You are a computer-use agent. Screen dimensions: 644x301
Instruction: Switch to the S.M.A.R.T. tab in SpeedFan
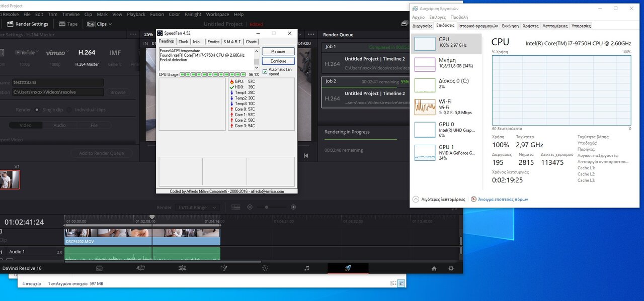pos(232,42)
